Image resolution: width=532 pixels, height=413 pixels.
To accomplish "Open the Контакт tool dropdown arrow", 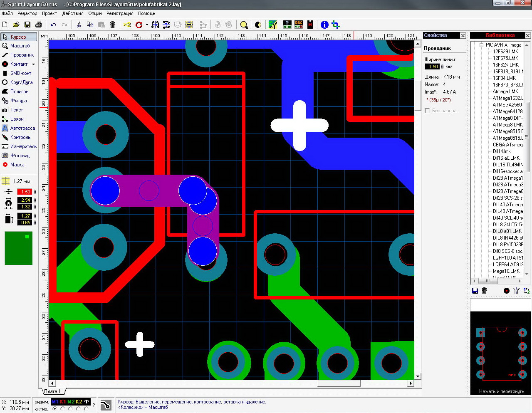I will pyautogui.click(x=33, y=64).
